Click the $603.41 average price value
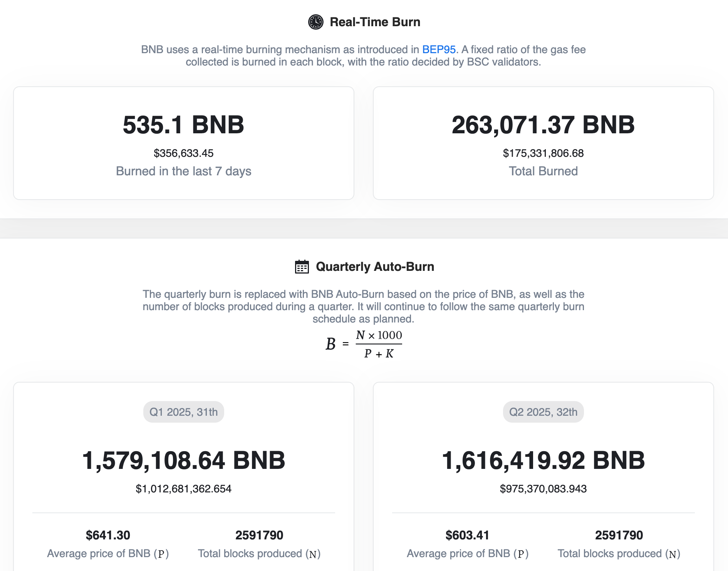The image size is (728, 571). (x=467, y=535)
